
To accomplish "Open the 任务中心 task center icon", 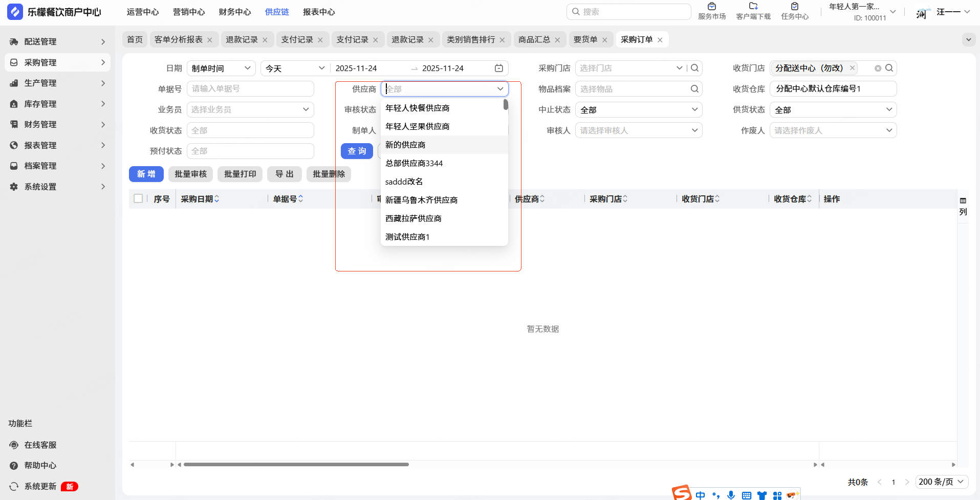I will click(x=794, y=7).
